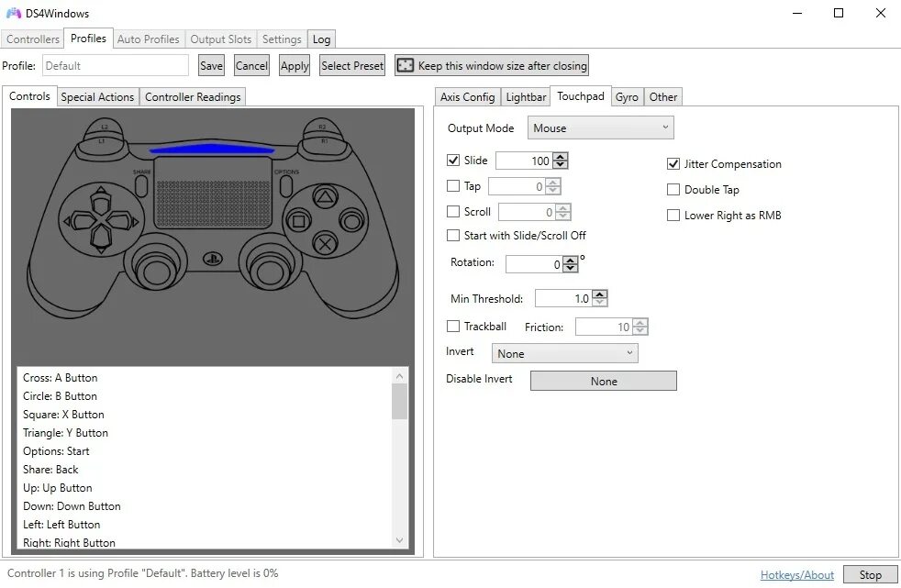Check Start with Slide/Scroll Off
The width and height of the screenshot is (901, 588).
[x=453, y=235]
